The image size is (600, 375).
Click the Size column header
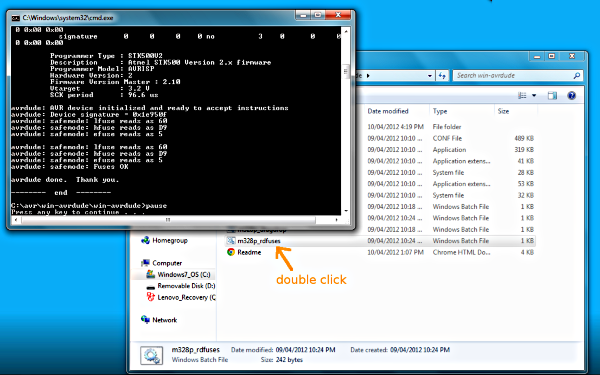503,111
